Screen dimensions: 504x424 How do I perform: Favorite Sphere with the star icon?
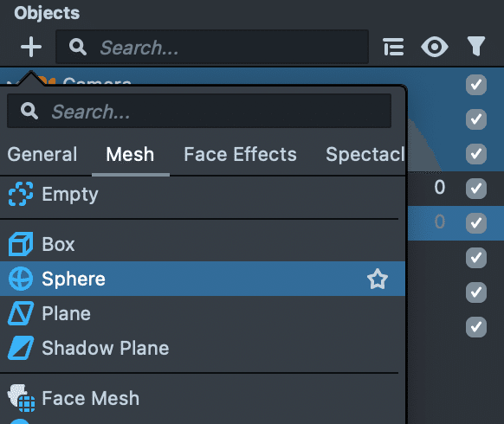(x=378, y=279)
